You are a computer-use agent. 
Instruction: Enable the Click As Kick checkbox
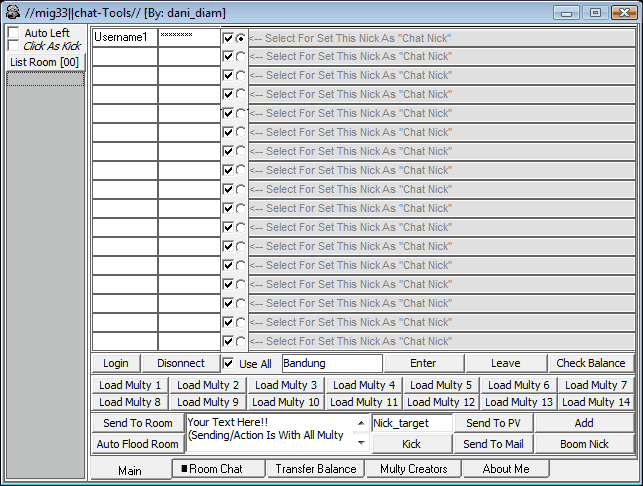14,46
